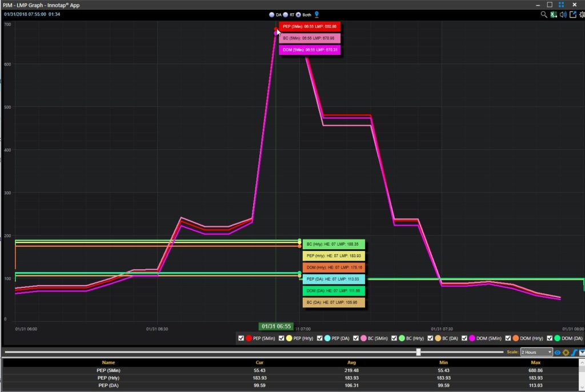Select the Both radio button

[298, 15]
